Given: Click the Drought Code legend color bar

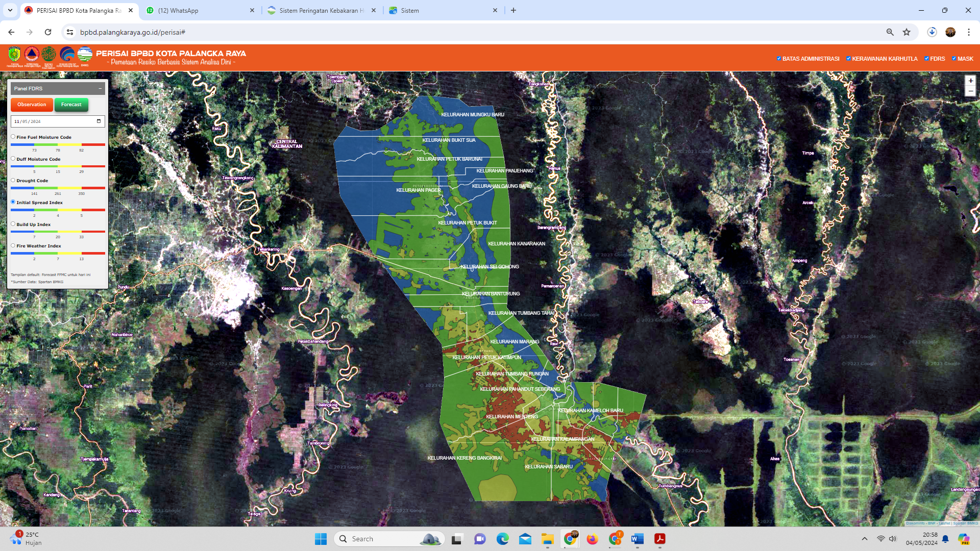Looking at the screenshot, I should pos(58,188).
